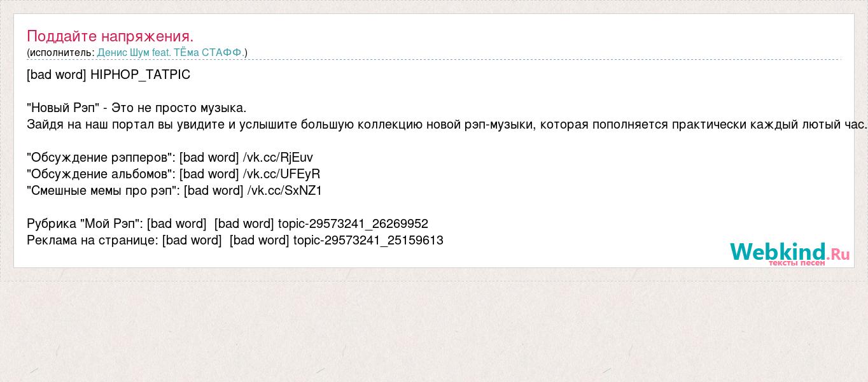The height and width of the screenshot is (382, 868).
Task: Click the "Смешные мемы про рэп" text
Action: click(104, 190)
